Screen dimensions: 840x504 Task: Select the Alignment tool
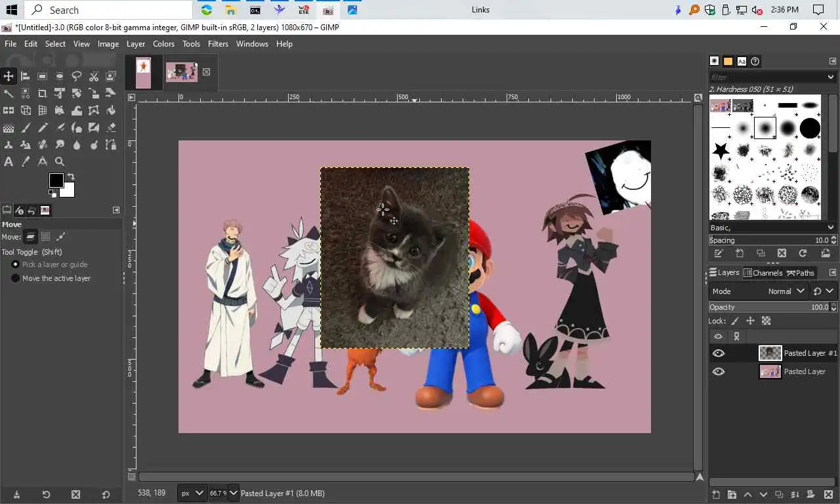[x=26, y=76]
